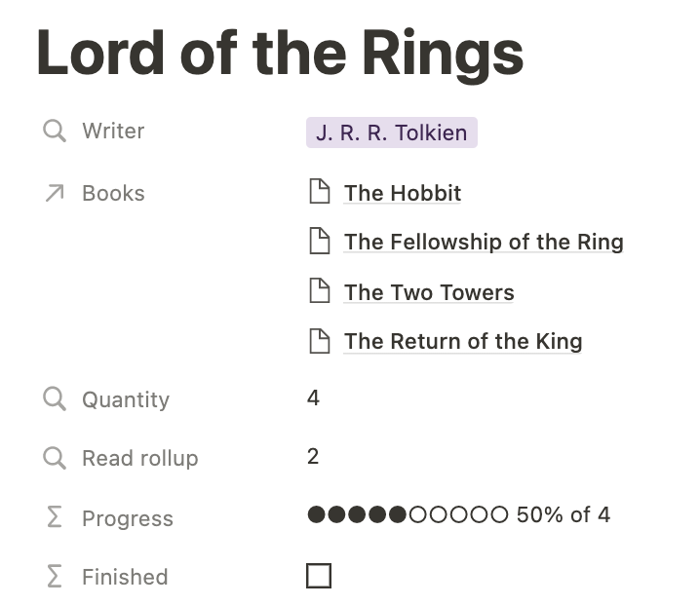Click the Progress dots bar

408,514
